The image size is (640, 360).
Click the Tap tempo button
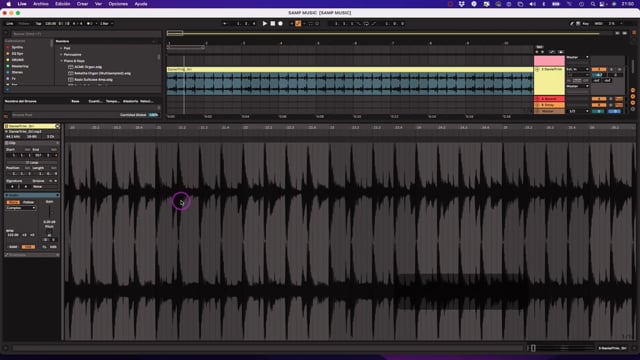point(38,24)
